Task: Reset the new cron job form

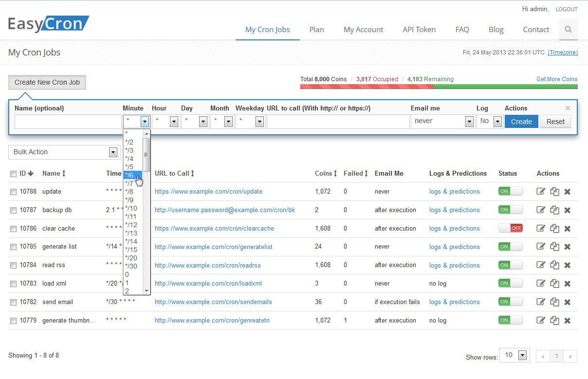Action: [555, 122]
